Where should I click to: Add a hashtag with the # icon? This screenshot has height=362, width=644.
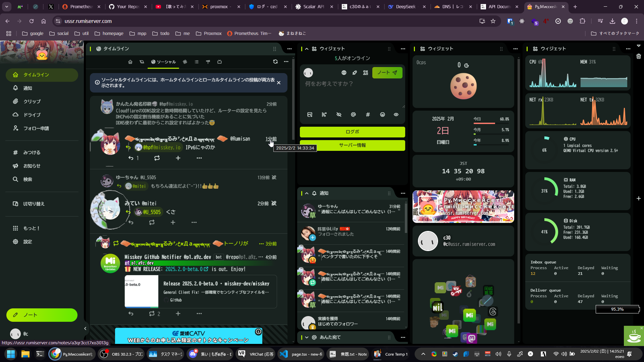(x=368, y=115)
